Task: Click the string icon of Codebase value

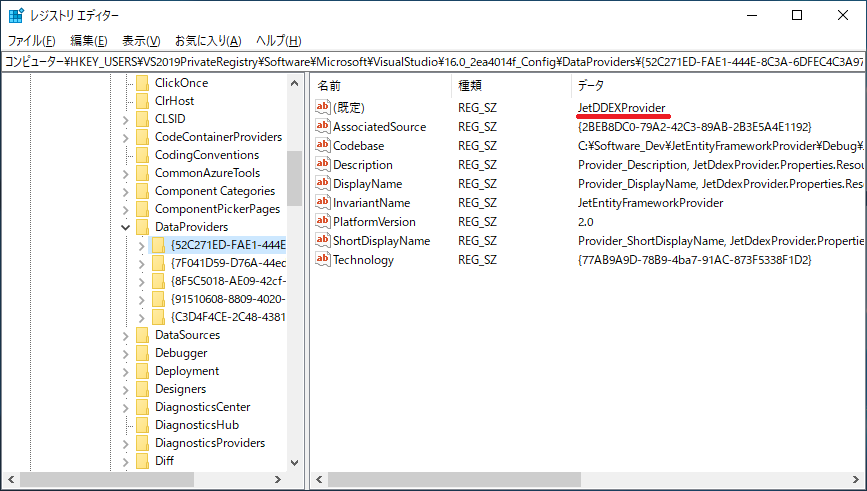Action: (x=323, y=145)
